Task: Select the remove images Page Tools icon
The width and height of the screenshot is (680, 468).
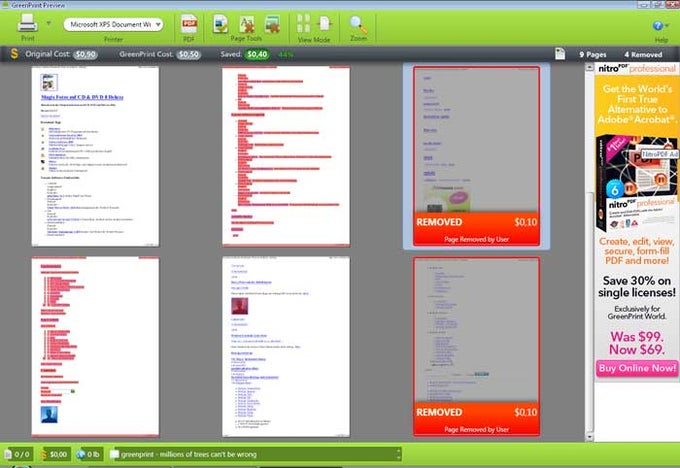Action: click(x=272, y=24)
